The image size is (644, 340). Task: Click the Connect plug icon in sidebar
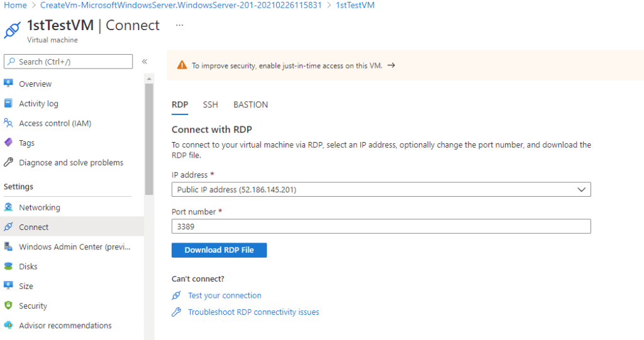[8, 227]
